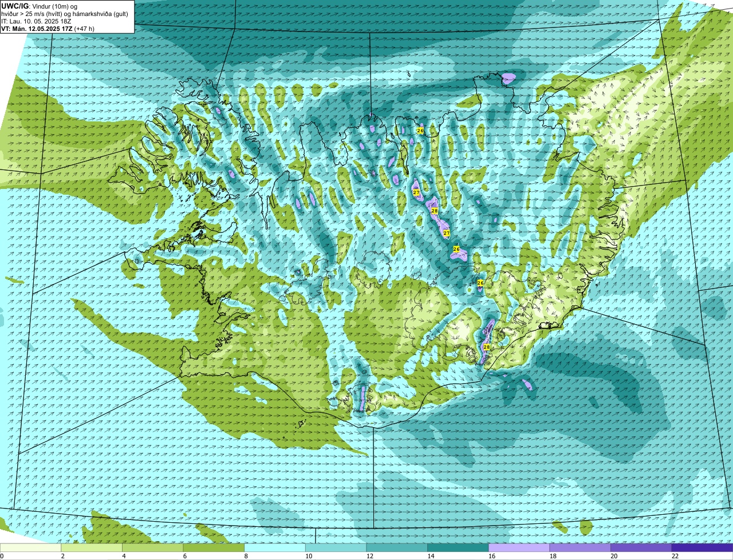Image resolution: width=733 pixels, height=560 pixels.
Task: Click the scale label "12" on color bar
Action: (x=370, y=556)
